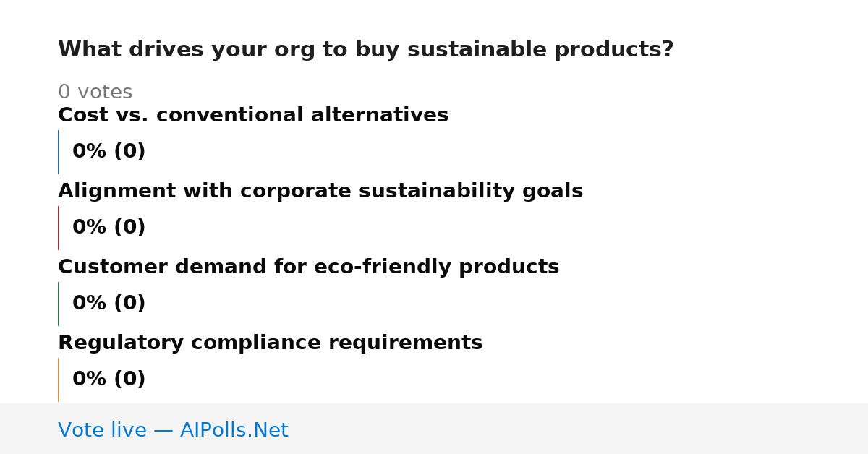Screen dimensions: 868x454
Task: Click the 0% (0) result for Regulatory compliance
Action: (109, 380)
